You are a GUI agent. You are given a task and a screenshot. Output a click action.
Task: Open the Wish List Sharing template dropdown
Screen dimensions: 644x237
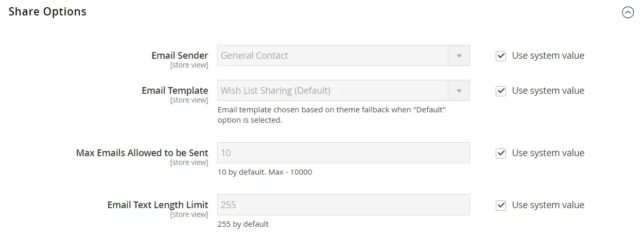click(333, 91)
